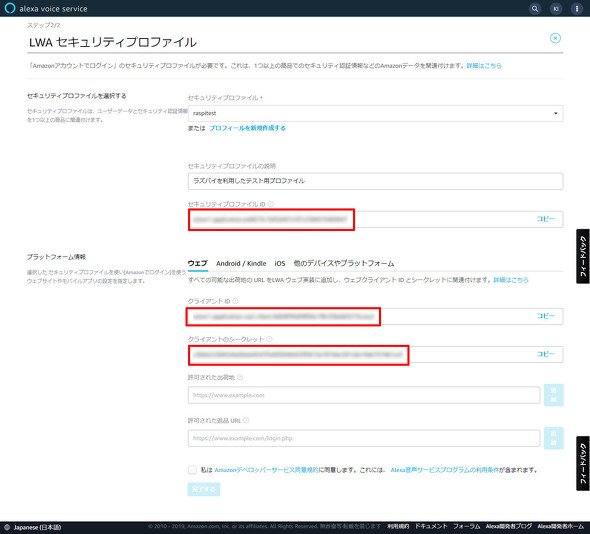This screenshot has width=590, height=534.
Task: Click the info icon beside Allowed Origins label
Action: pyautogui.click(x=240, y=377)
